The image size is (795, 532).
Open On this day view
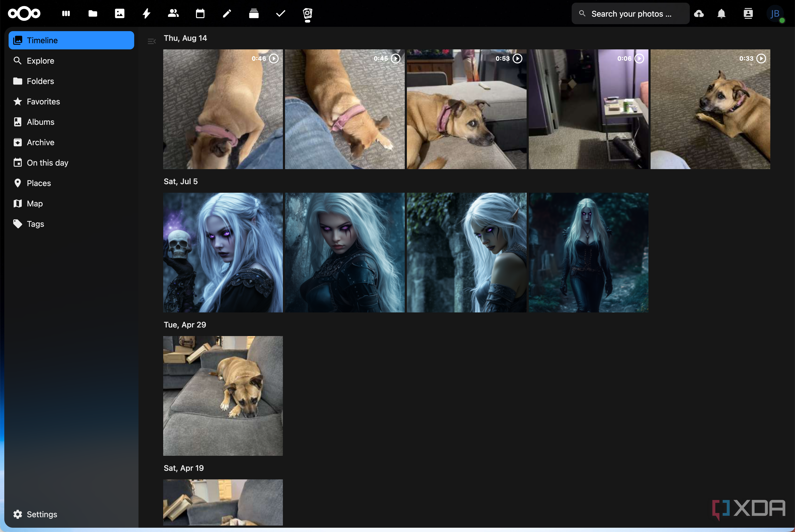[71, 162]
